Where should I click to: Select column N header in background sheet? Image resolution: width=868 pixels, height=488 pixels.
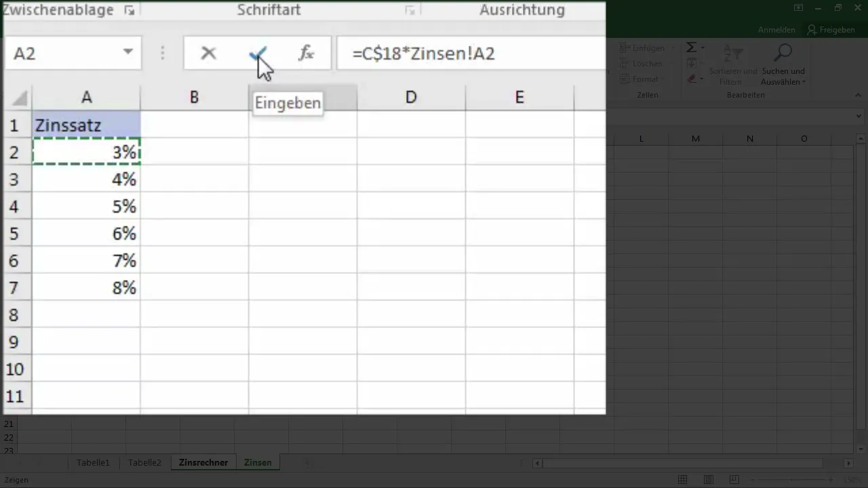point(750,138)
